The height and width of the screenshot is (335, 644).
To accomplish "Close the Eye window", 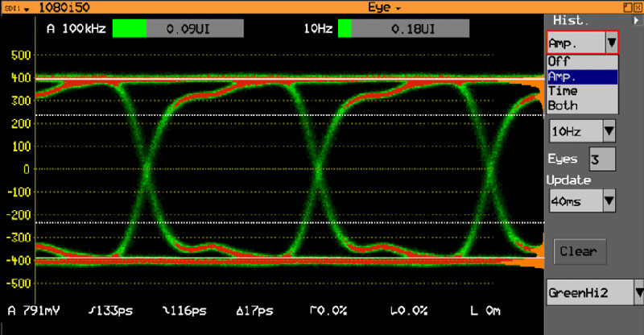I will [638, 7].
